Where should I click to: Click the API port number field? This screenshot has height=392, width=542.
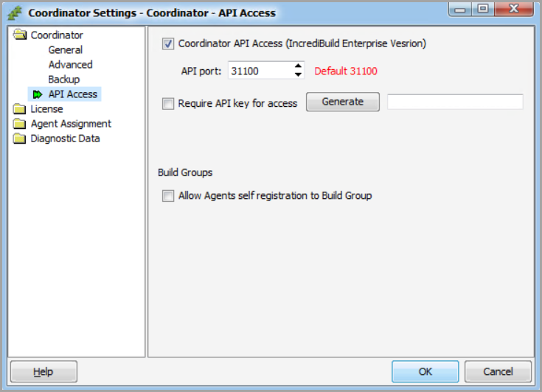tap(260, 71)
